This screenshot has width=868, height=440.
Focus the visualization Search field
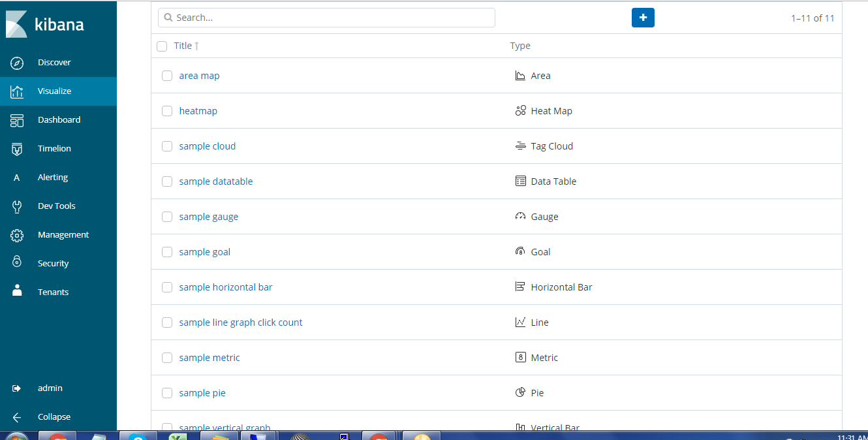pyautogui.click(x=326, y=18)
